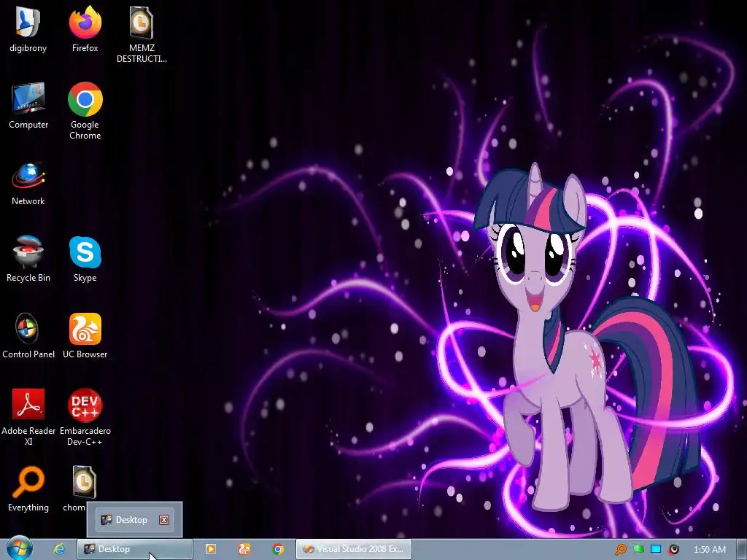Launch UC Browser desktop shortcut

click(x=85, y=335)
